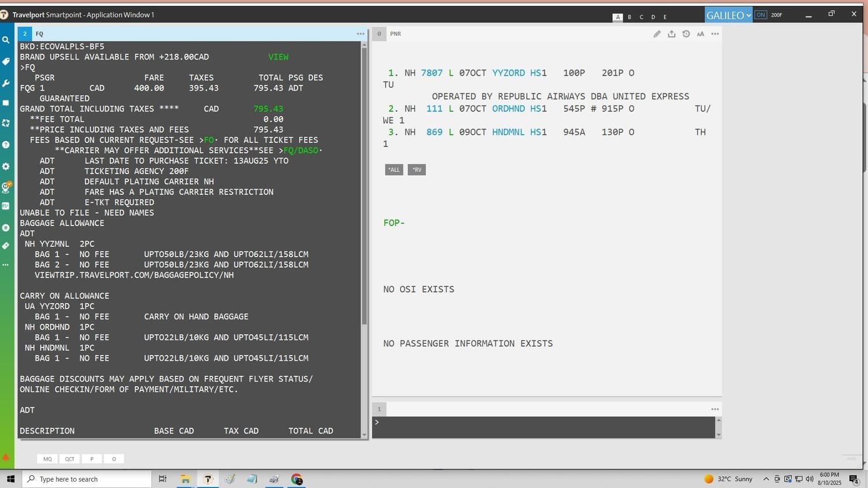Click the *RV button in PNR
Viewport: 868px width, 488px height.
pos(417,169)
